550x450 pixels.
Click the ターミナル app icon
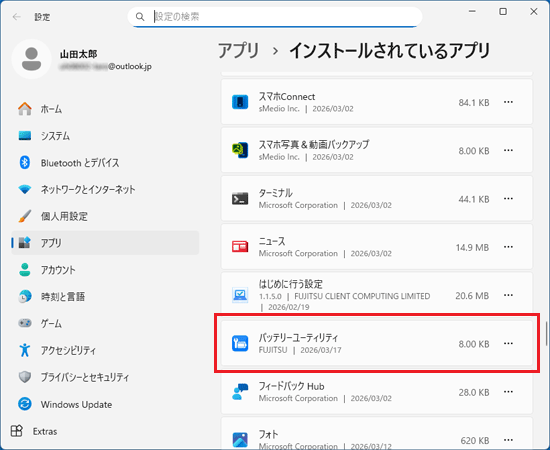(x=240, y=199)
